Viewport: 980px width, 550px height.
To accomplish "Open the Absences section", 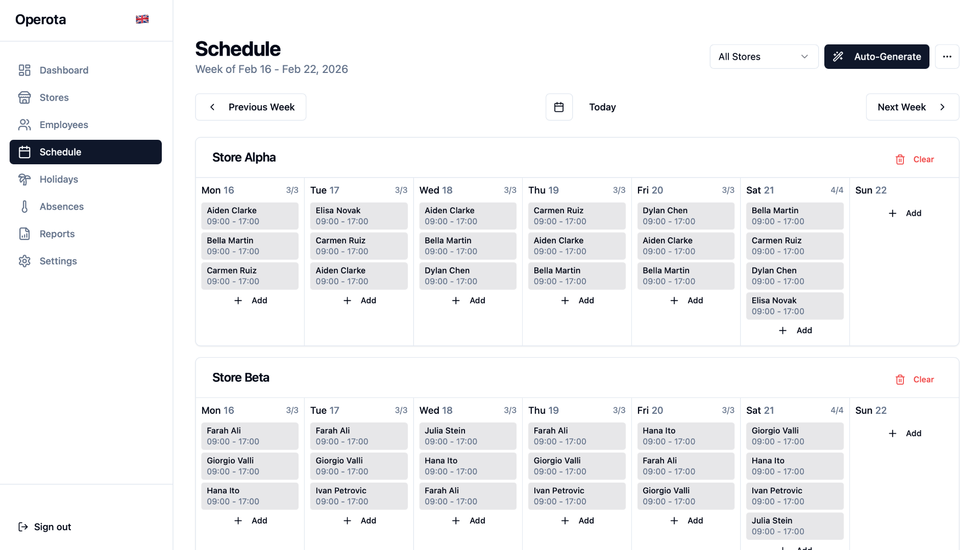I will tap(61, 207).
